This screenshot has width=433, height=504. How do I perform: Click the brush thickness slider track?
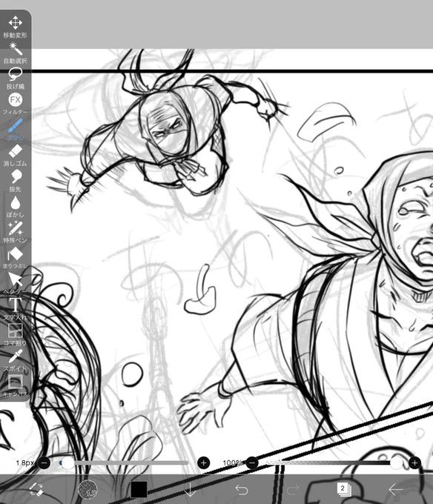[x=124, y=462]
